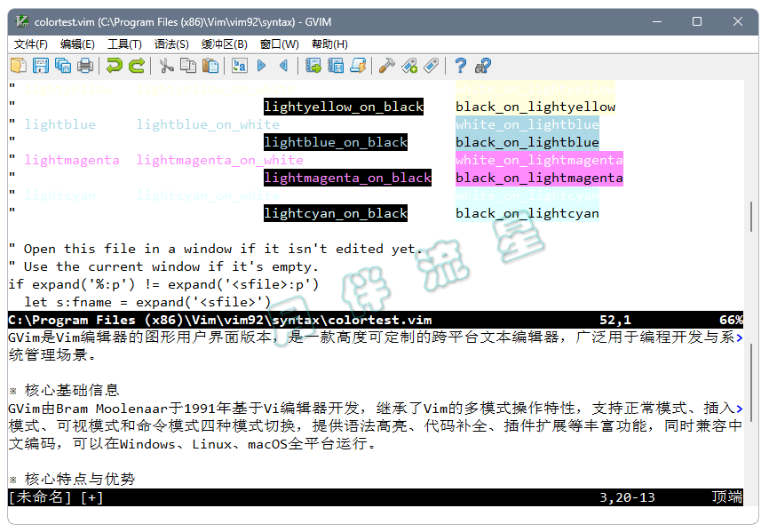Click the lightyellow_on_black sample

click(x=344, y=107)
